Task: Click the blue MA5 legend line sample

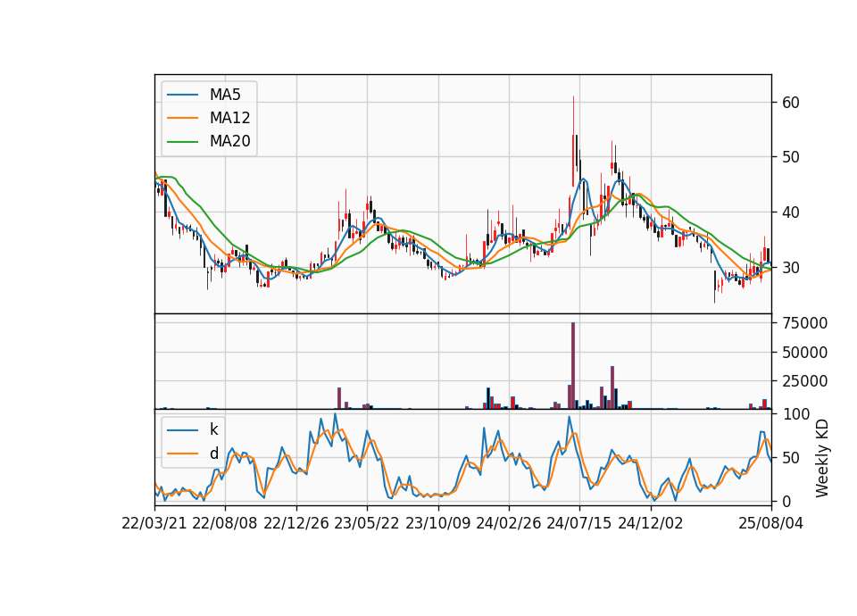Action: [182, 95]
